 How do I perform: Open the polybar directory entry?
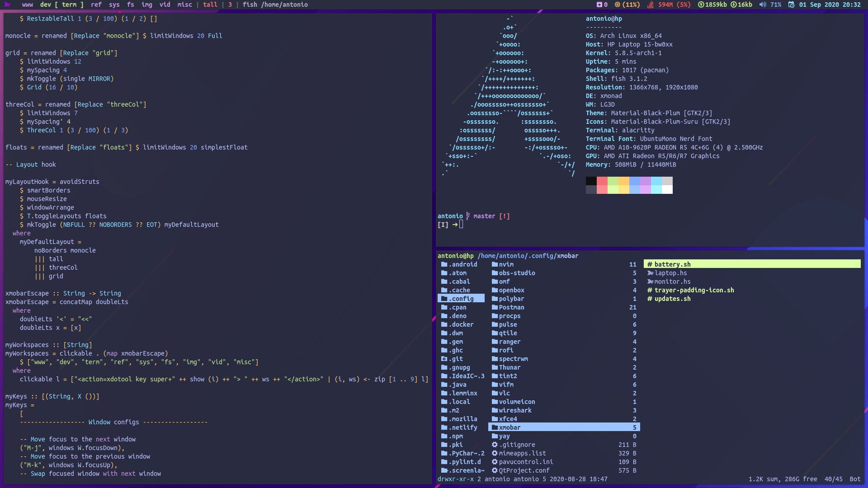click(511, 299)
